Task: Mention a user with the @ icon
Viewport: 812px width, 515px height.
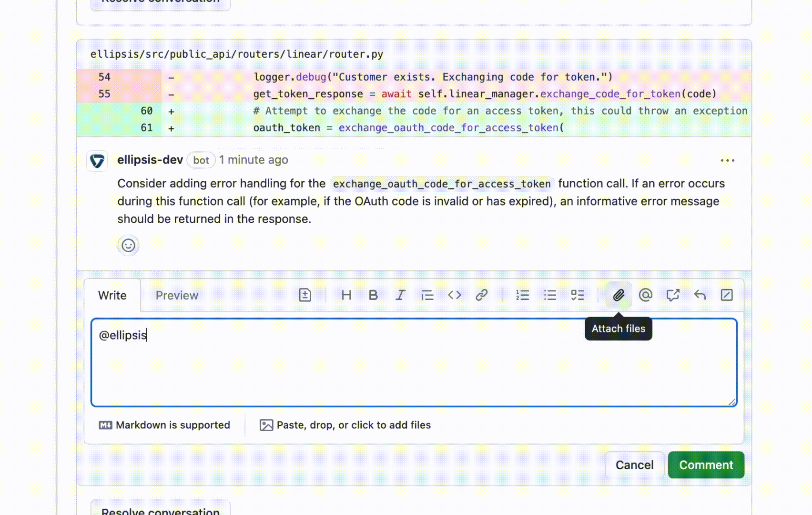Action: click(646, 295)
